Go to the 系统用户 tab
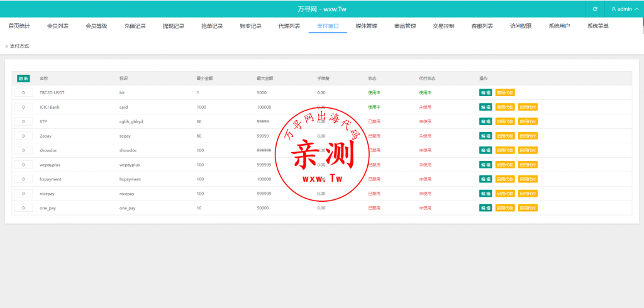 click(x=559, y=26)
